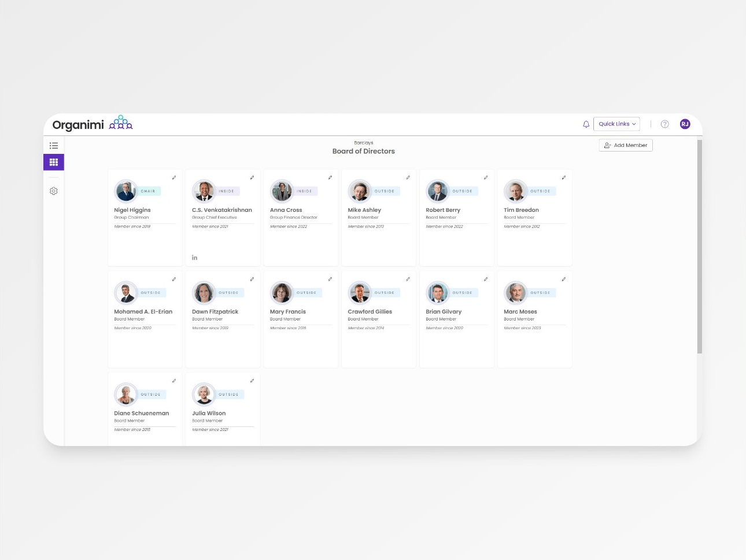The width and height of the screenshot is (746, 560).
Task: Edit Mohamed A. El-Erian card pencil icon
Action: tap(173, 279)
